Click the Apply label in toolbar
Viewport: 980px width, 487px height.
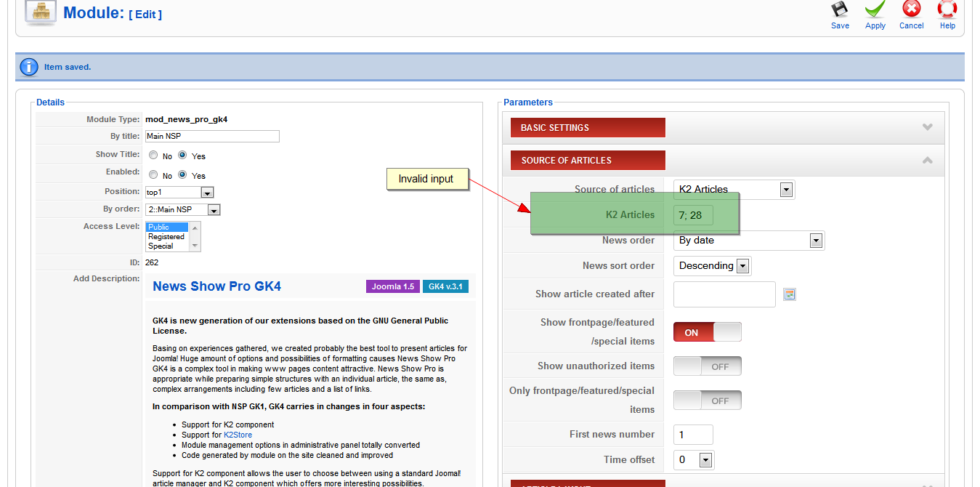click(875, 25)
